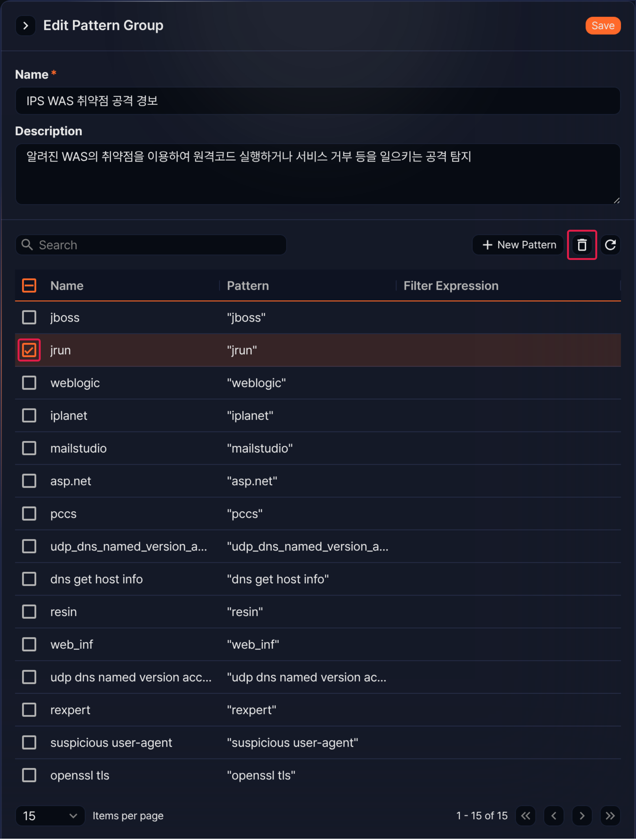The width and height of the screenshot is (636, 840).
Task: Tick the weblogic row checkbox
Action: [x=29, y=383]
